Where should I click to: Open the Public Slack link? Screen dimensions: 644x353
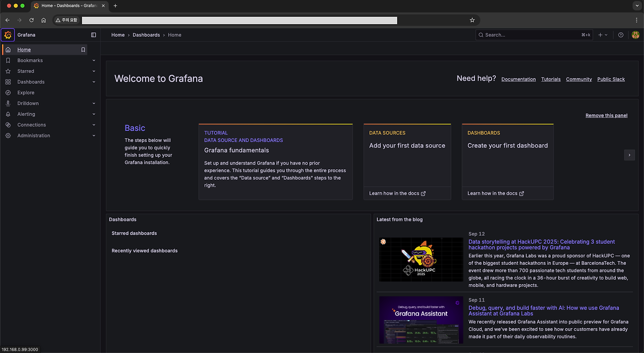(x=611, y=79)
